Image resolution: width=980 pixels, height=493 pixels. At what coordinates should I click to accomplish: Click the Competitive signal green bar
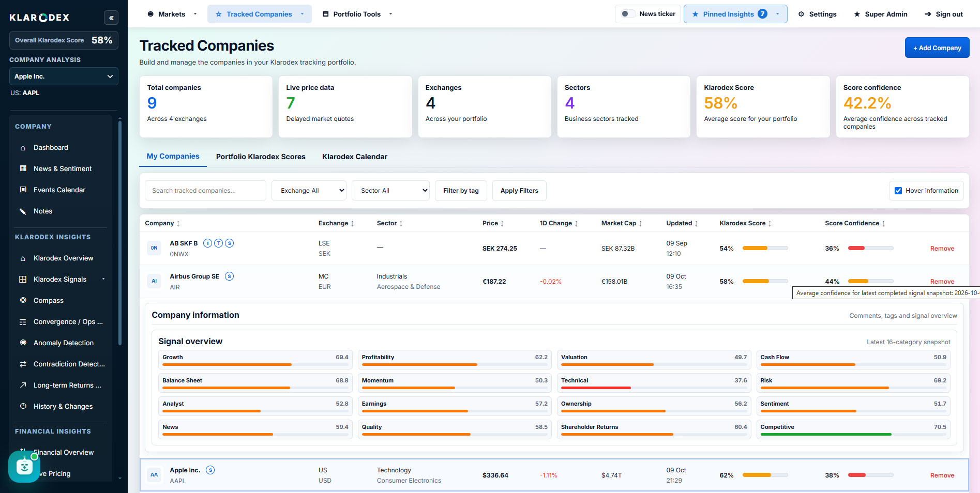(825, 435)
